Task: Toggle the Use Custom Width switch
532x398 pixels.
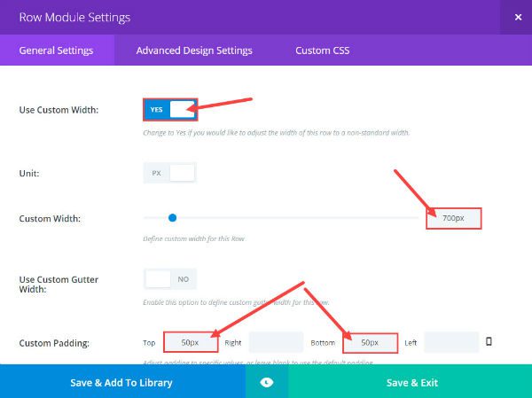Action: pos(170,110)
